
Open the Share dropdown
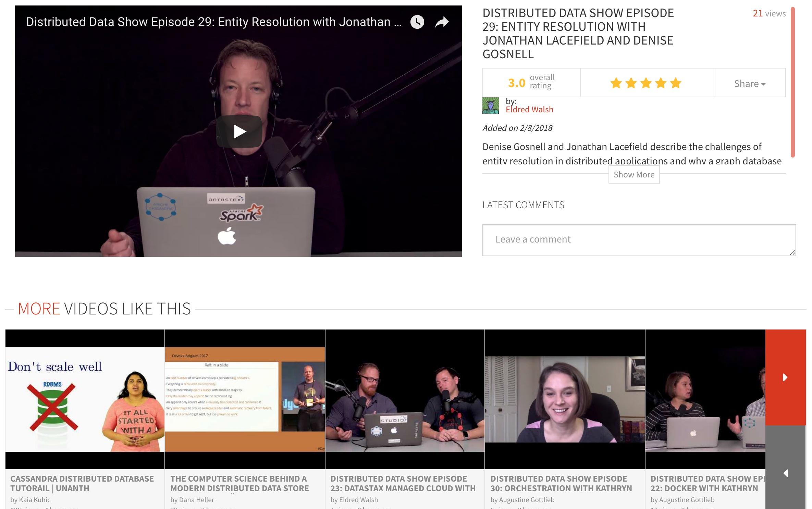(750, 84)
